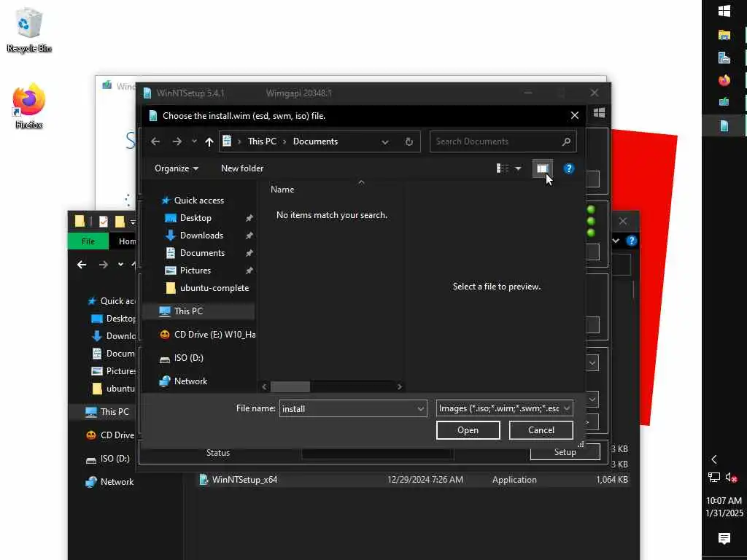Screen dimensions: 747x560
Task: Sort by the Name column header
Action: [x=282, y=190]
